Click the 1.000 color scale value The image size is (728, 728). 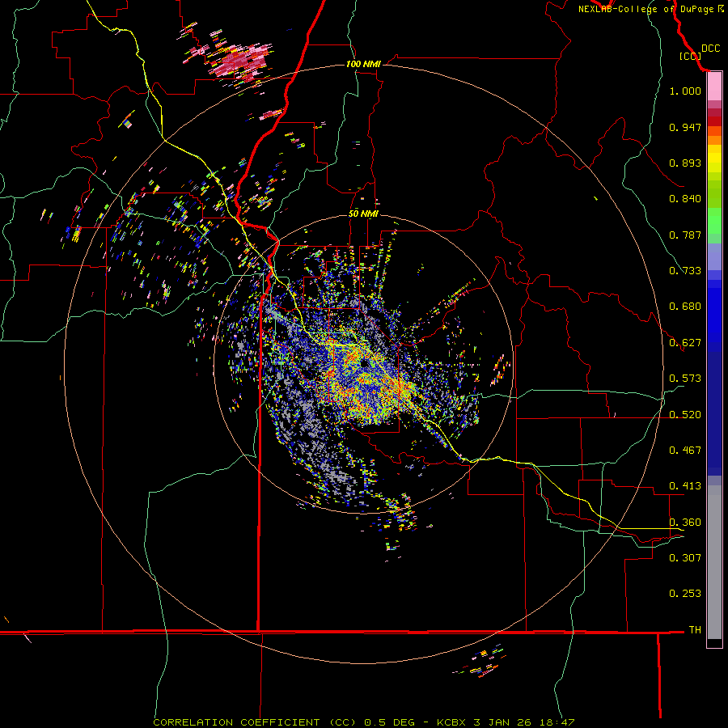click(685, 91)
